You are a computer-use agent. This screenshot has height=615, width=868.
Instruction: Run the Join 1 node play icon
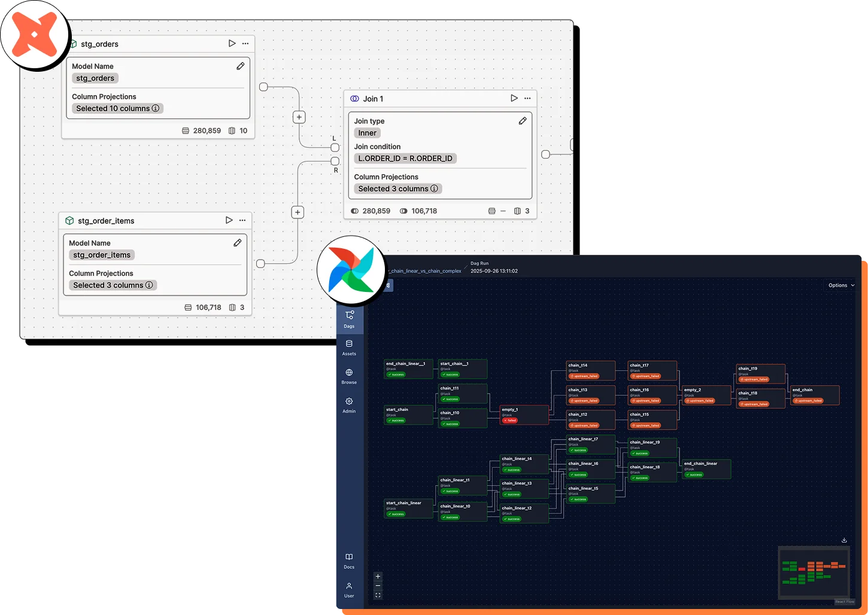[514, 98]
